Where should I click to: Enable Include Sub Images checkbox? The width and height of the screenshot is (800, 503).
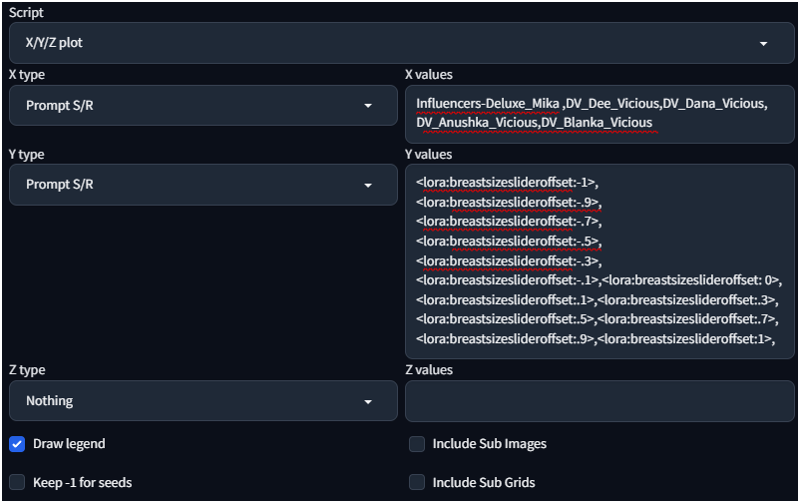pos(417,443)
